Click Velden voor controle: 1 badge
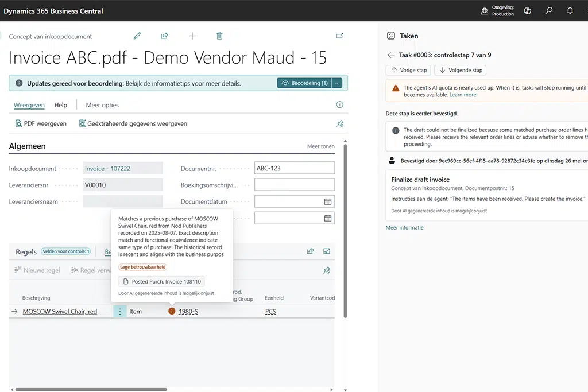This screenshot has width=588, height=392. click(65, 251)
